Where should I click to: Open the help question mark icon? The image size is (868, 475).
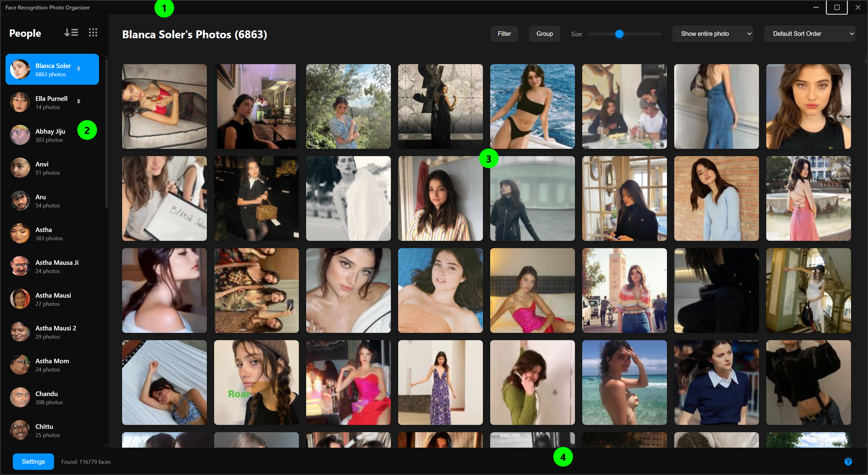[848, 462]
